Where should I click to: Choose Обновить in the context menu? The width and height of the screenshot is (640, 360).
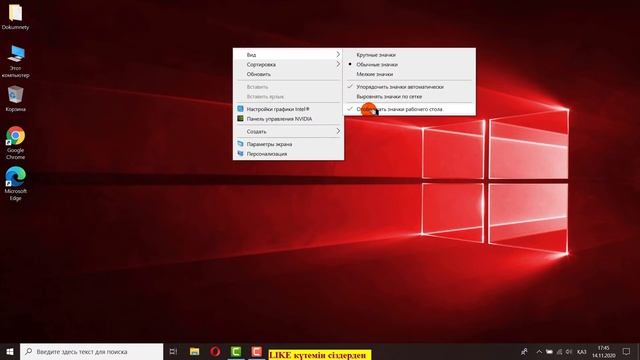(x=288, y=74)
